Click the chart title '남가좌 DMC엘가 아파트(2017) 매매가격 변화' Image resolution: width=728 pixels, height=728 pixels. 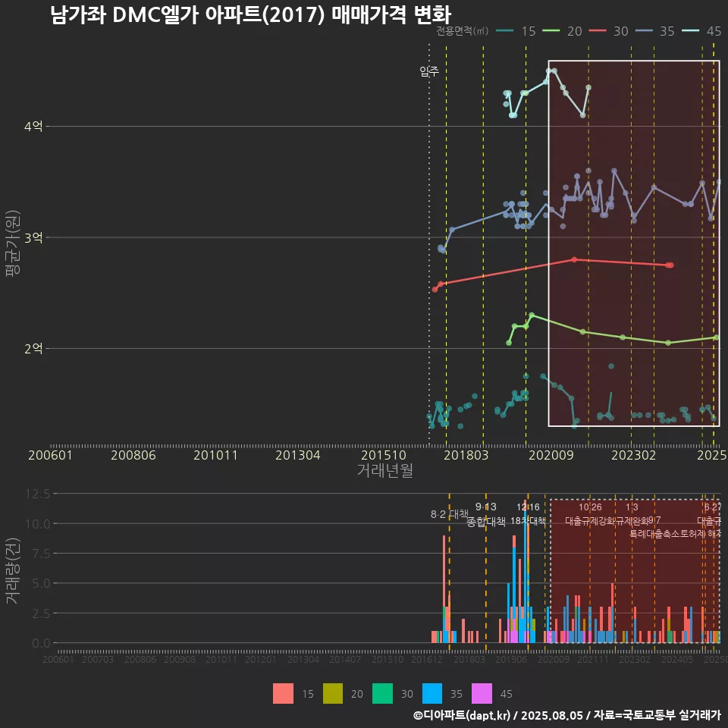pos(251,14)
